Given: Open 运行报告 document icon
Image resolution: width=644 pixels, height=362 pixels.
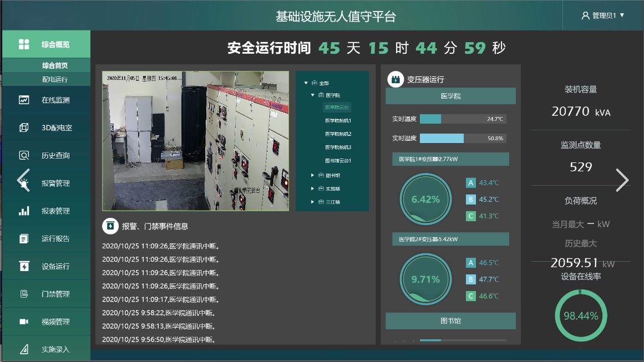Looking at the screenshot, I should (24, 239).
